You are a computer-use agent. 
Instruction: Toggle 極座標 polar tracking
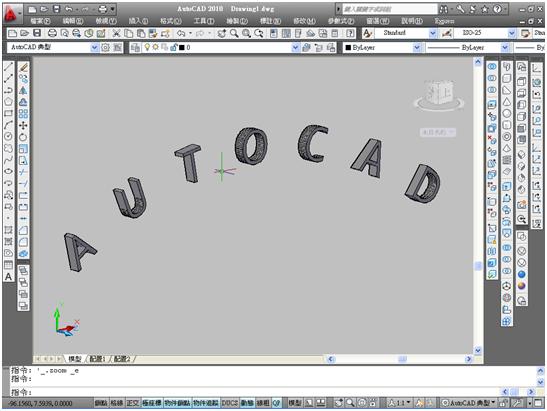[152, 403]
